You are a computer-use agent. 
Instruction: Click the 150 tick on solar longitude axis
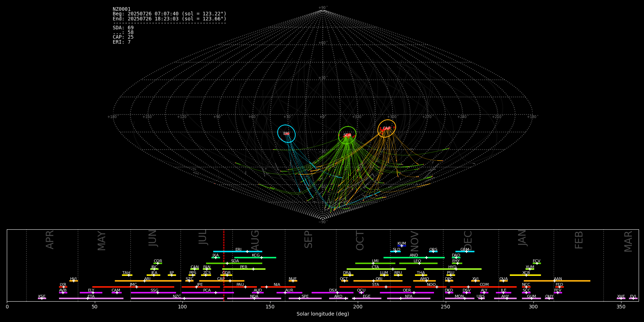[270, 307]
